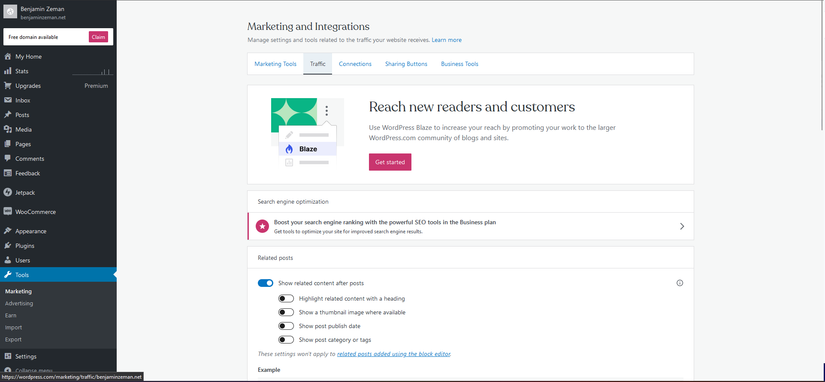Click the three-dot menu in Blaze illustration

click(327, 110)
